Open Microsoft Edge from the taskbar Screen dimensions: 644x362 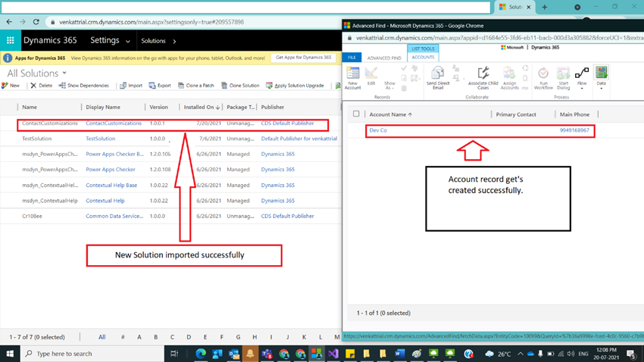201,354
